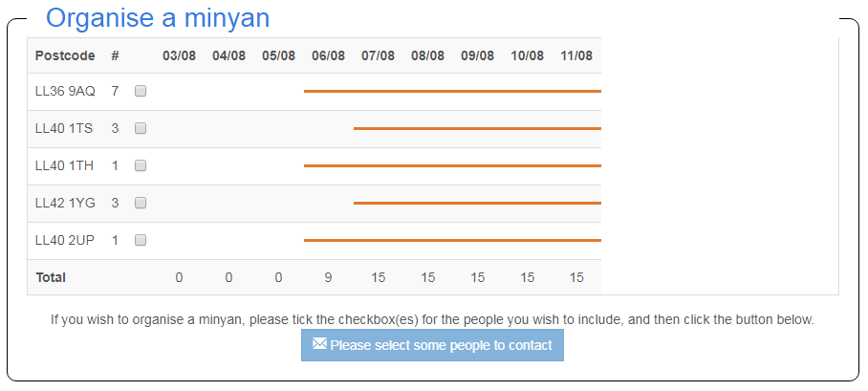Image resolution: width=868 pixels, height=391 pixels.
Task: Click 'Please select some people to contact' button
Action: (x=432, y=345)
